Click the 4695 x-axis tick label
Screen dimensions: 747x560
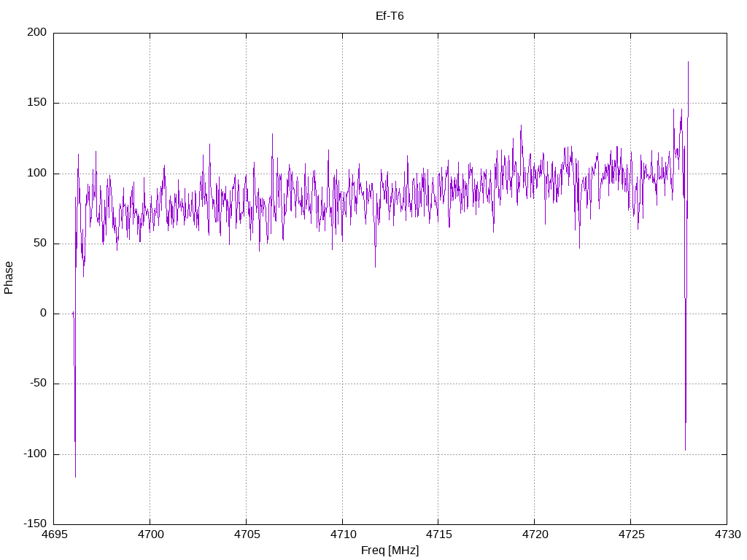coord(54,534)
